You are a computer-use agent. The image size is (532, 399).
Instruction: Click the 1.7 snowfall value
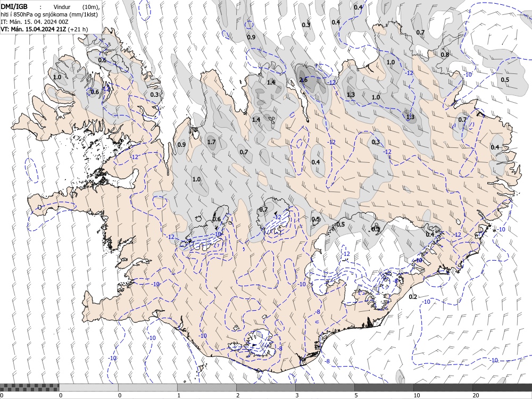(x=211, y=142)
